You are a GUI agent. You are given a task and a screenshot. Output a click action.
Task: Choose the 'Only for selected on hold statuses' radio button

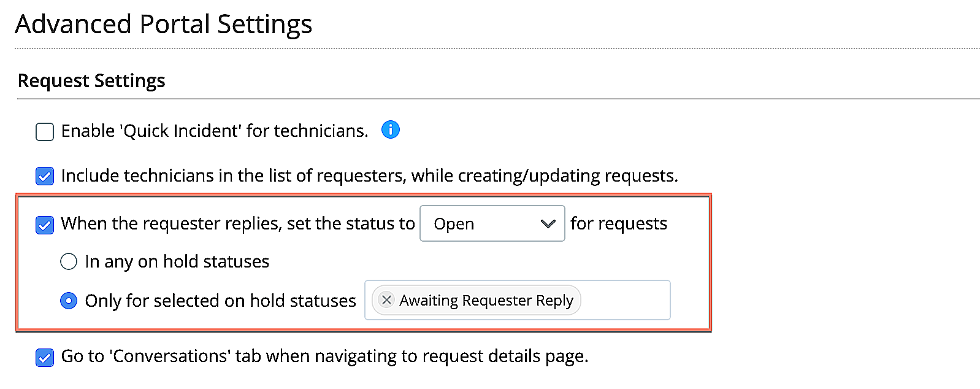(69, 301)
